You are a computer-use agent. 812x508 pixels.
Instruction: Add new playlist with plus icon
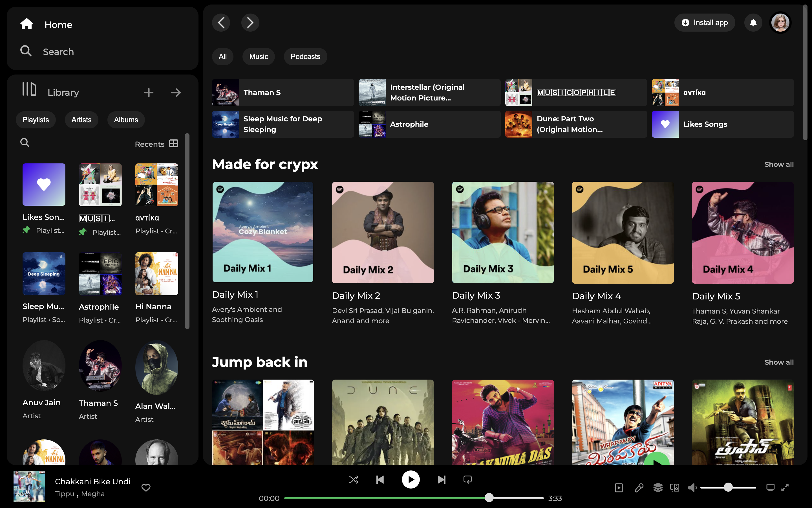(x=149, y=92)
